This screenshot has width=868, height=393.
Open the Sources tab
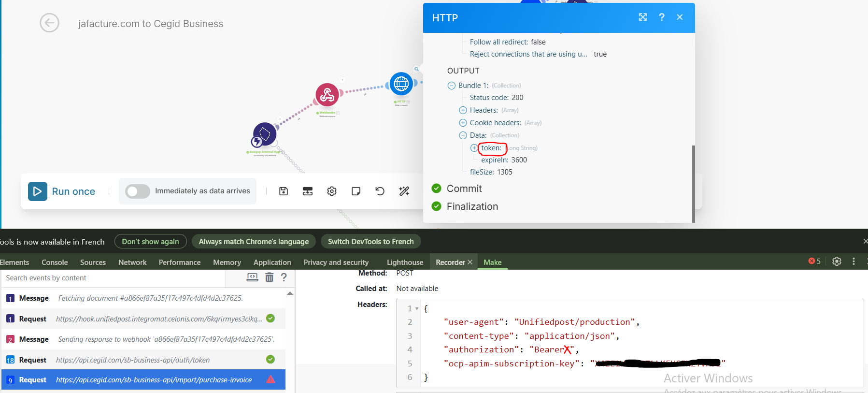pyautogui.click(x=93, y=262)
